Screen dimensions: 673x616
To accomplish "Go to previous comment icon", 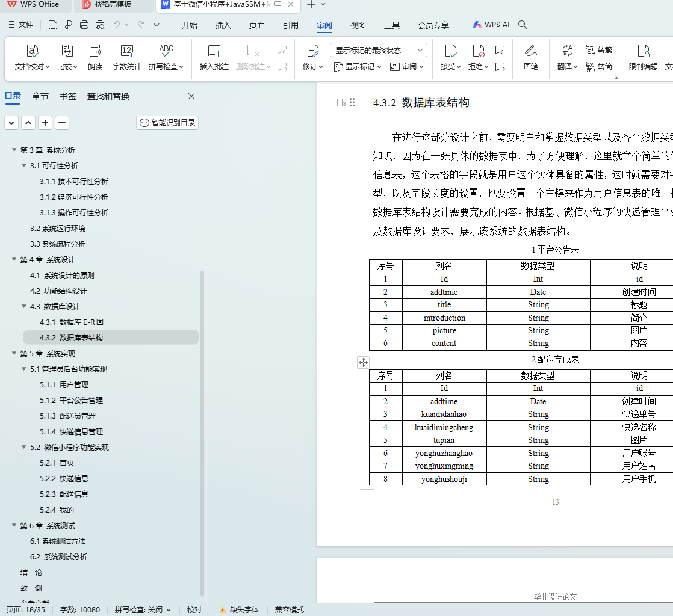I will coord(282,50).
